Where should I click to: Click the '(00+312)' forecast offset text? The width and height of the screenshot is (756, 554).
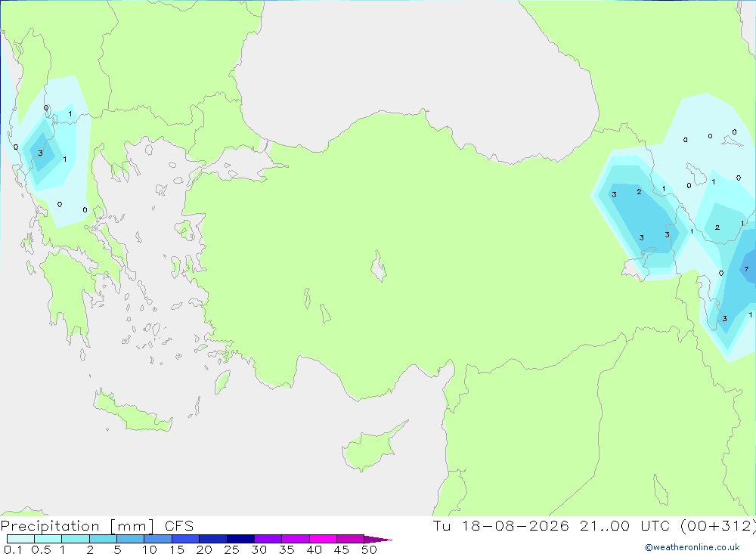(718, 526)
